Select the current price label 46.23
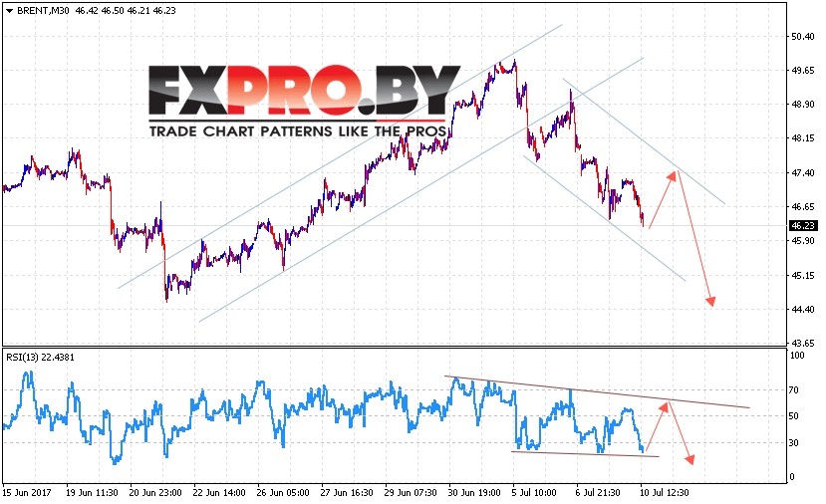Image resolution: width=826 pixels, height=504 pixels. coord(803,225)
